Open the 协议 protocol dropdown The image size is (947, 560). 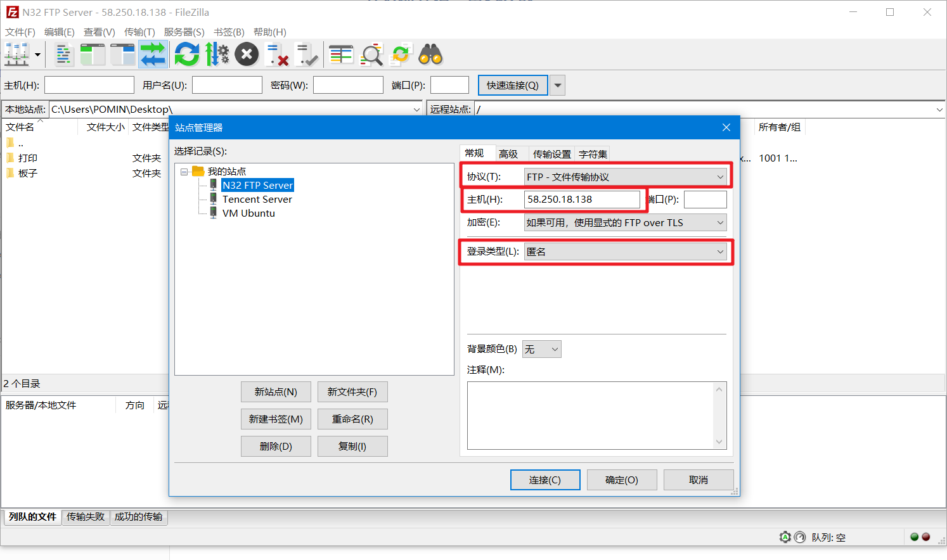tap(626, 177)
